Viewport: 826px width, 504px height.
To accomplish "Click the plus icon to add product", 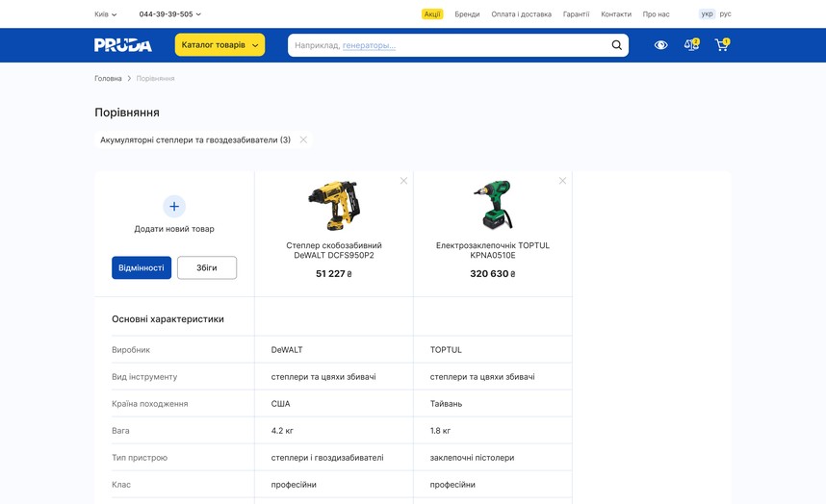I will [174, 207].
